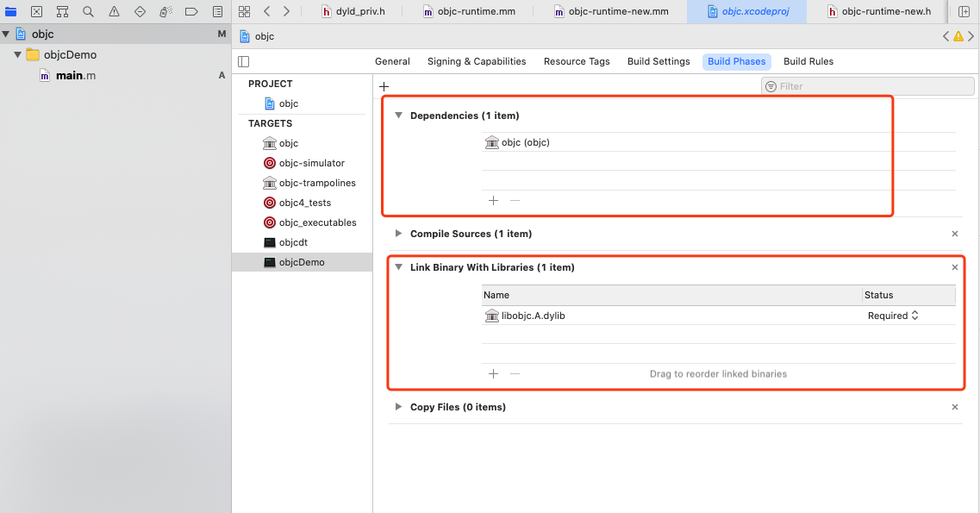This screenshot has height=513, width=980.
Task: Collapse the objcDemo folder
Action: coord(17,54)
